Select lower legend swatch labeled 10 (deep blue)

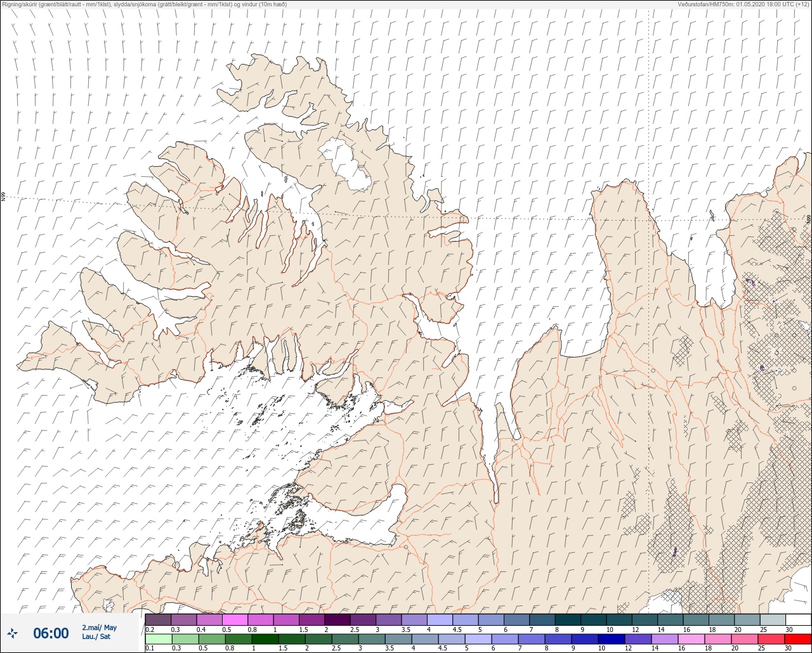(612, 638)
